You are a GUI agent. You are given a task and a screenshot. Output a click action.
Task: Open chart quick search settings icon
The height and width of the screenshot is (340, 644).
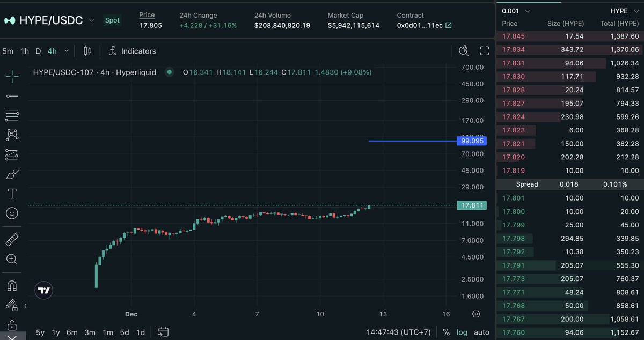[x=464, y=51]
